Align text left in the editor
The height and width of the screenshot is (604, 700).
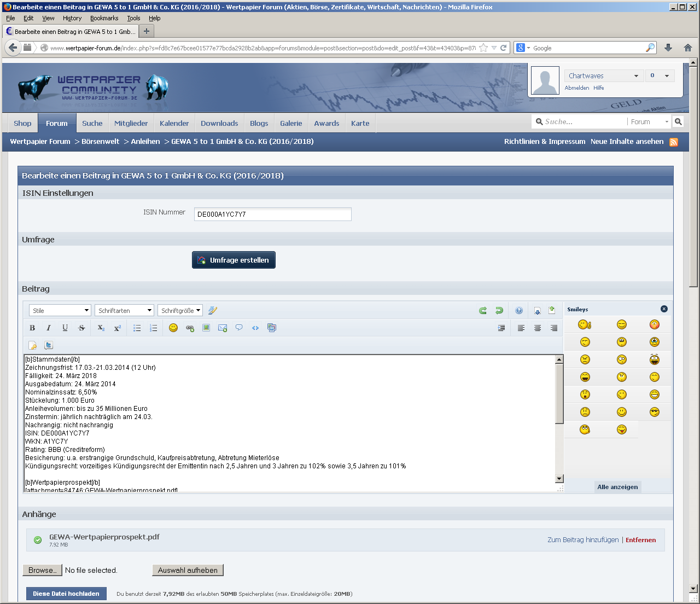pos(521,328)
